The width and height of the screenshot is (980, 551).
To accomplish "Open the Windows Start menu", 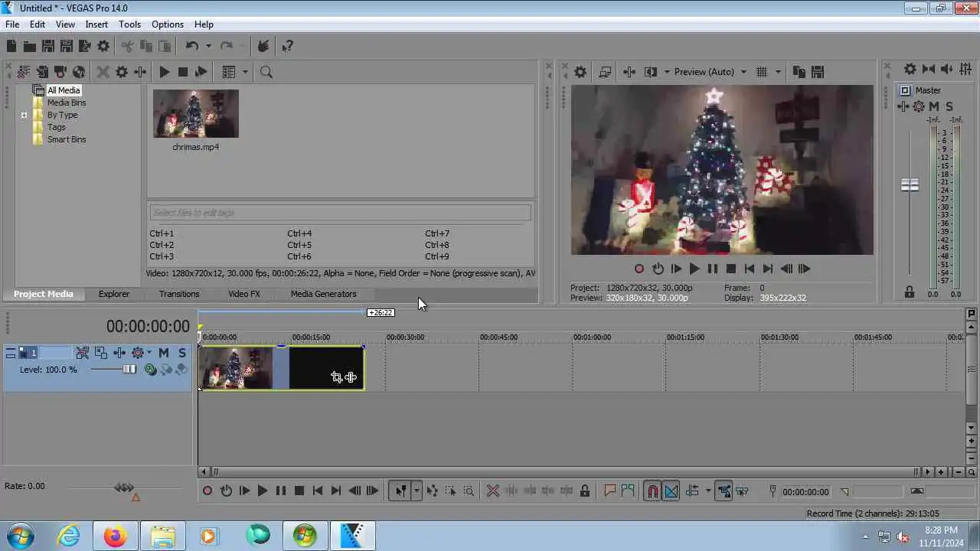I will click(x=20, y=536).
